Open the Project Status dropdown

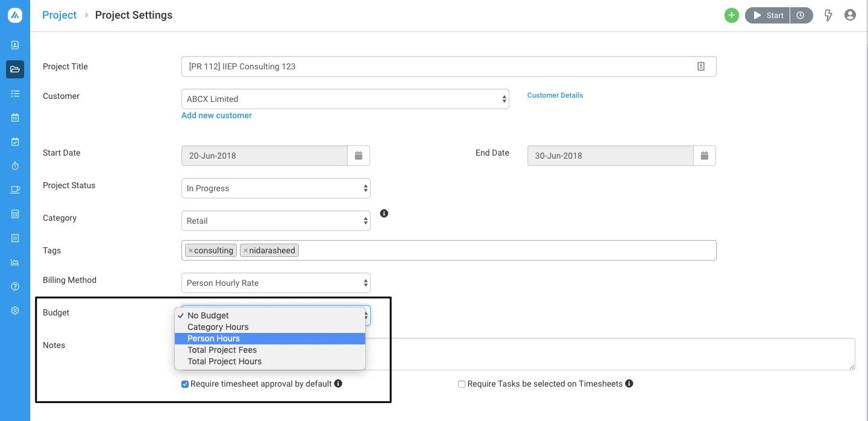point(275,188)
